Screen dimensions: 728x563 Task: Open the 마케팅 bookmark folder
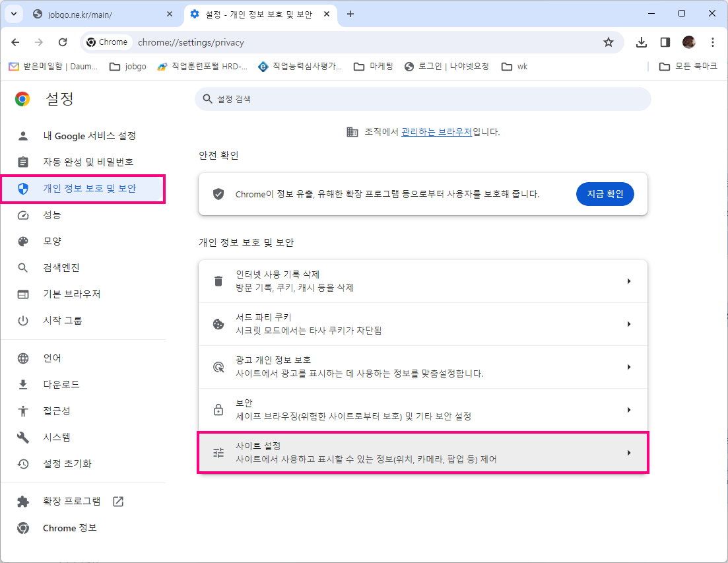click(x=374, y=67)
